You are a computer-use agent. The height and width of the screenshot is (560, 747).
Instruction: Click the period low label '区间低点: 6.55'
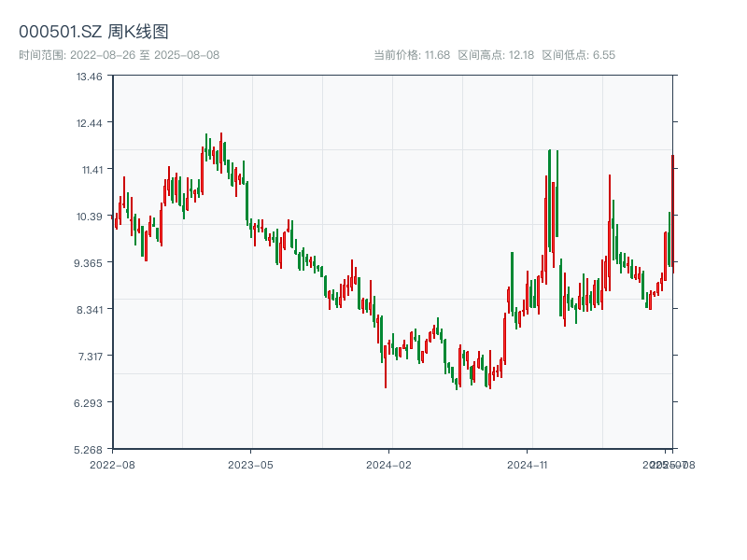pos(578,55)
